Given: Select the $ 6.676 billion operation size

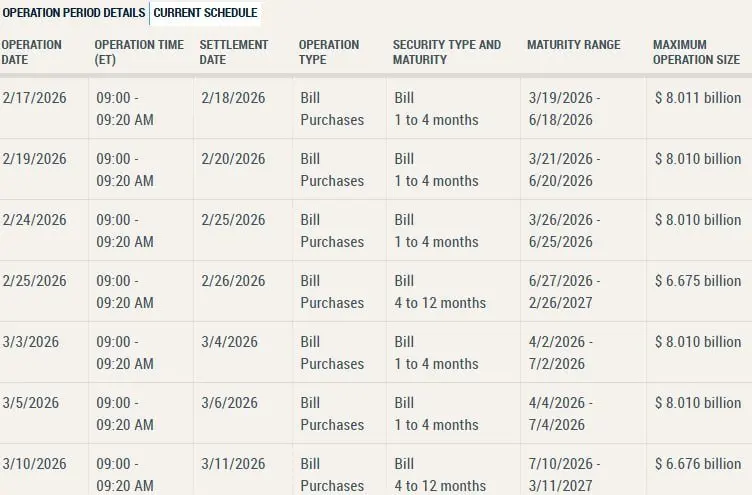Looking at the screenshot, I should (x=697, y=464).
